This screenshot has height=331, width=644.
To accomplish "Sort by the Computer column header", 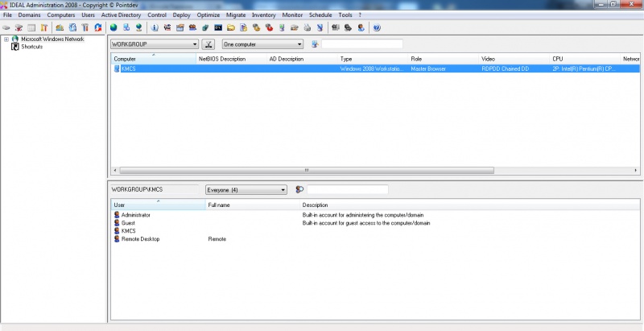I will tap(154, 59).
